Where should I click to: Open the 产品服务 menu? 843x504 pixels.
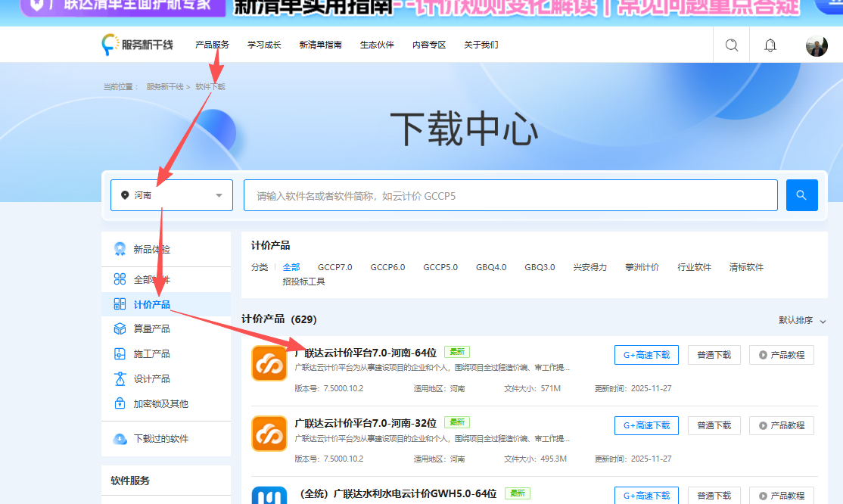point(212,45)
